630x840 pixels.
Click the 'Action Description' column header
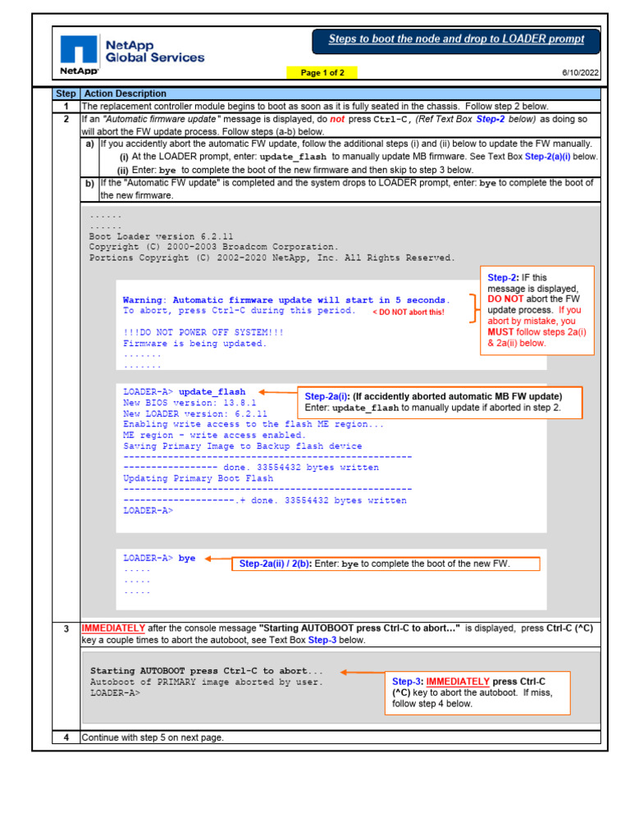[x=126, y=94]
